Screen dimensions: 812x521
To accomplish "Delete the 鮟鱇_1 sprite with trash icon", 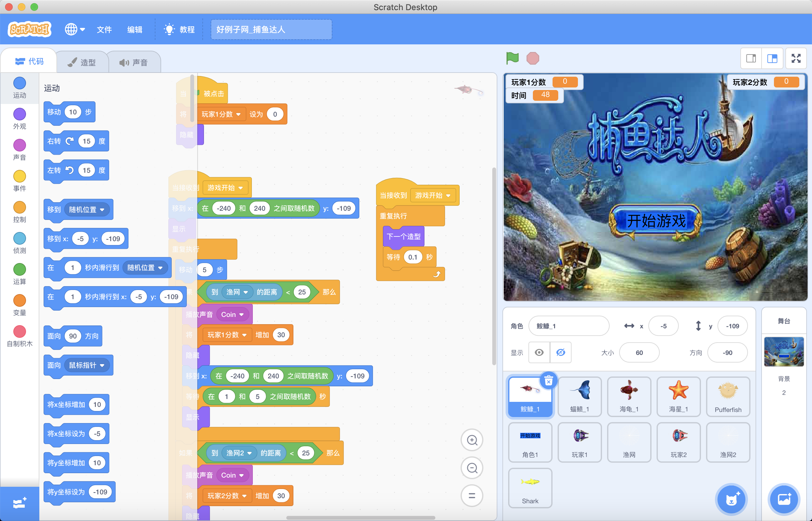I will [548, 381].
